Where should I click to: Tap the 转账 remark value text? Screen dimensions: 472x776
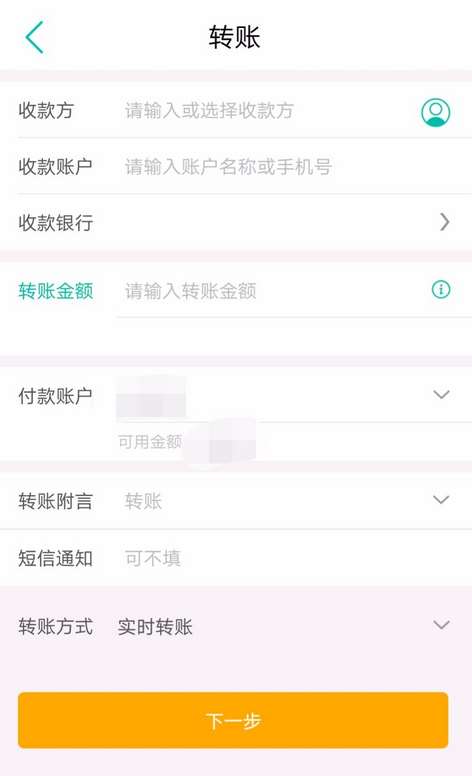click(x=143, y=501)
